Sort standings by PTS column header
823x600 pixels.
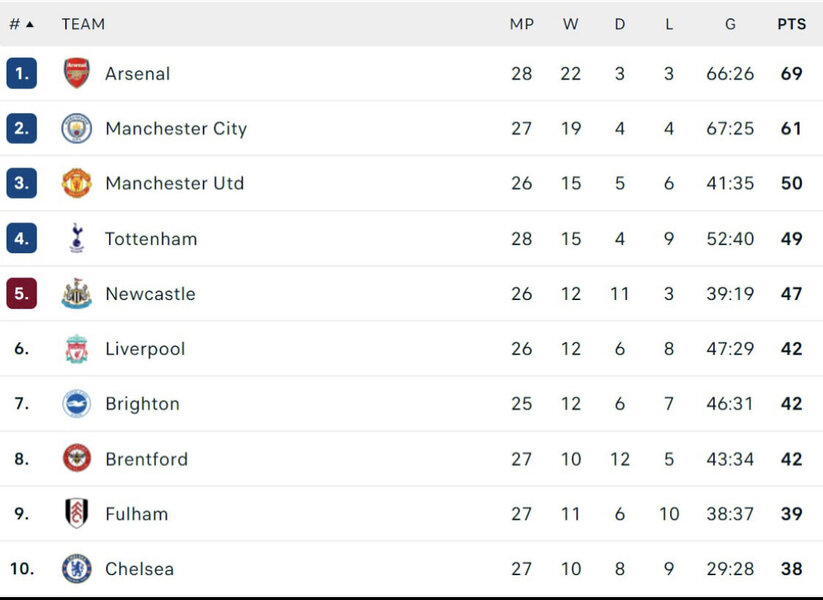(791, 24)
